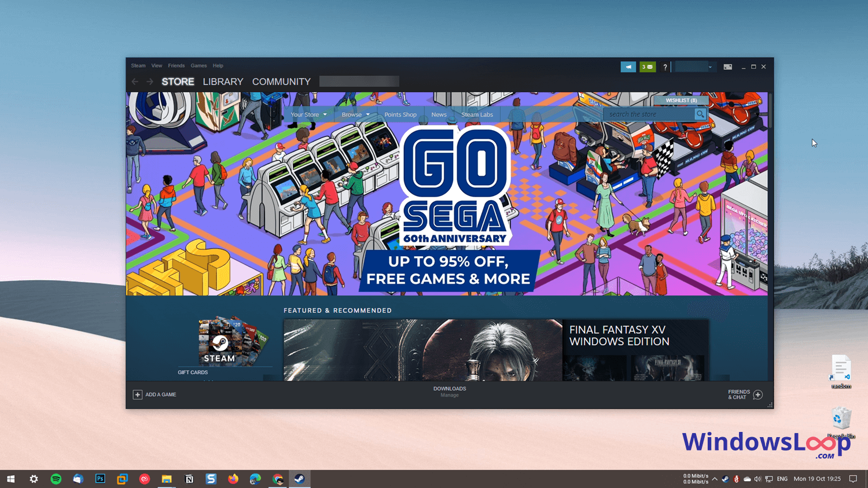Show hidden system tray icons

click(x=715, y=479)
